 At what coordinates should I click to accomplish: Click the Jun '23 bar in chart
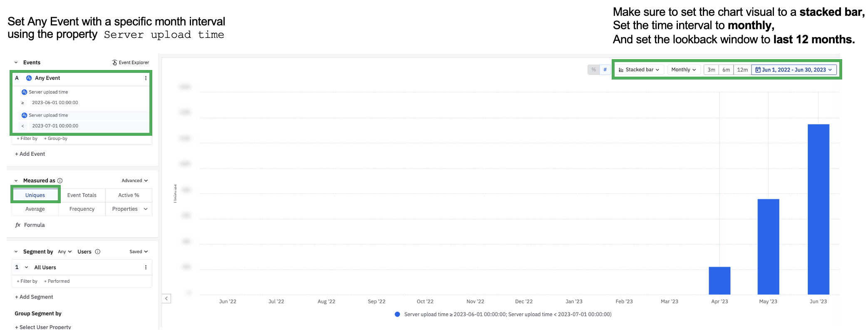[x=818, y=209]
